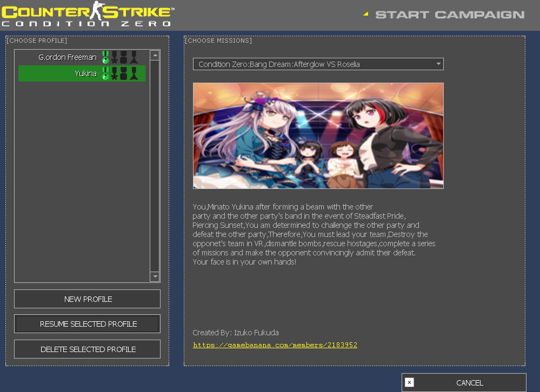Click the NEW PROFILE button
The image size is (540, 392).
pyautogui.click(x=87, y=299)
